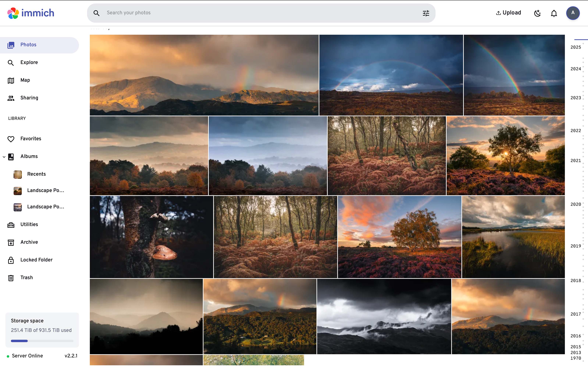Click the search magnifier icon
Viewport: 588px width, 368px height.
tap(96, 13)
